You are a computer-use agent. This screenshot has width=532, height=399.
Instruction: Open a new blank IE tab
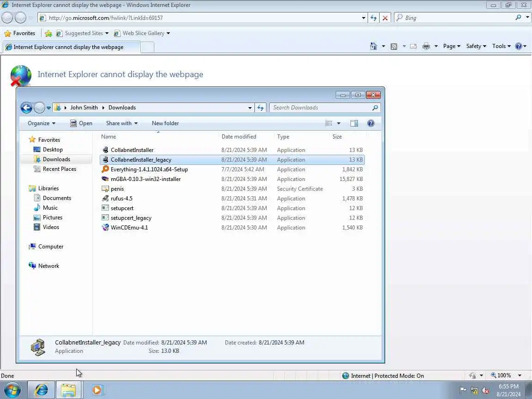click(x=147, y=47)
